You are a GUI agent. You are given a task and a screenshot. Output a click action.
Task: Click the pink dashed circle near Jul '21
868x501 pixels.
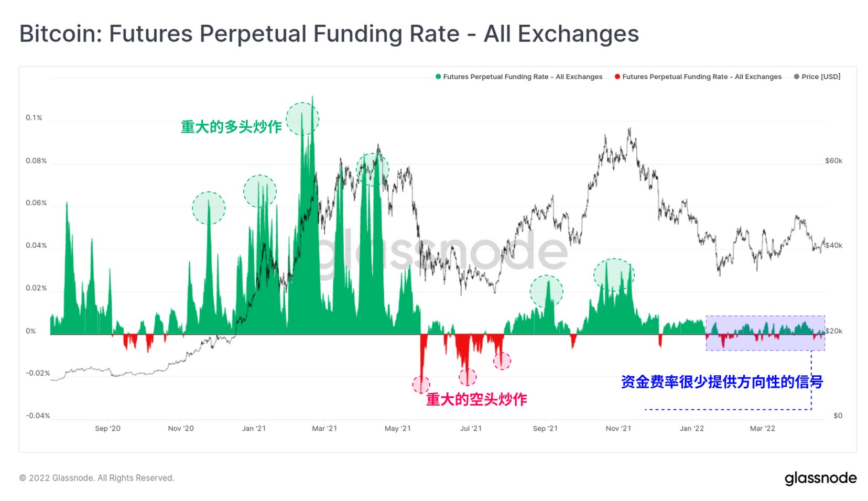point(468,377)
